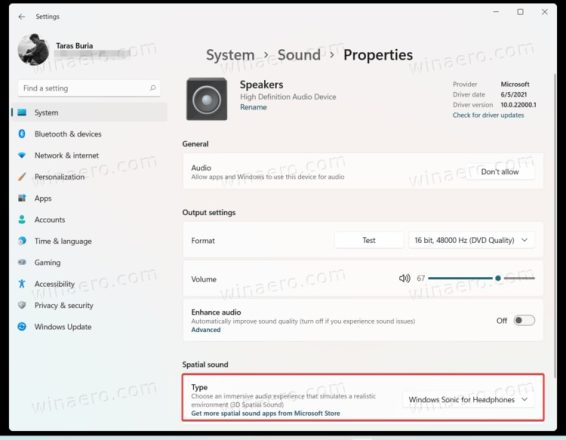Mute volume using the speaker icon
This screenshot has height=440, width=566.
click(404, 278)
